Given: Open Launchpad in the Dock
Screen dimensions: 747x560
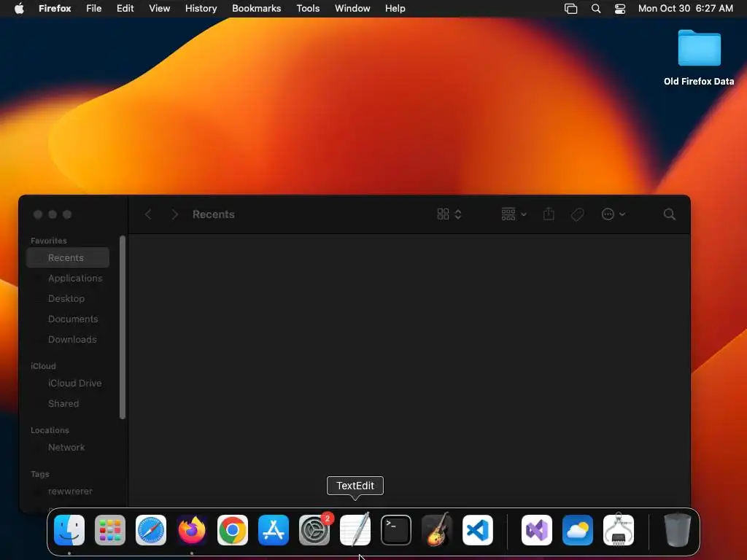Looking at the screenshot, I should click(110, 530).
